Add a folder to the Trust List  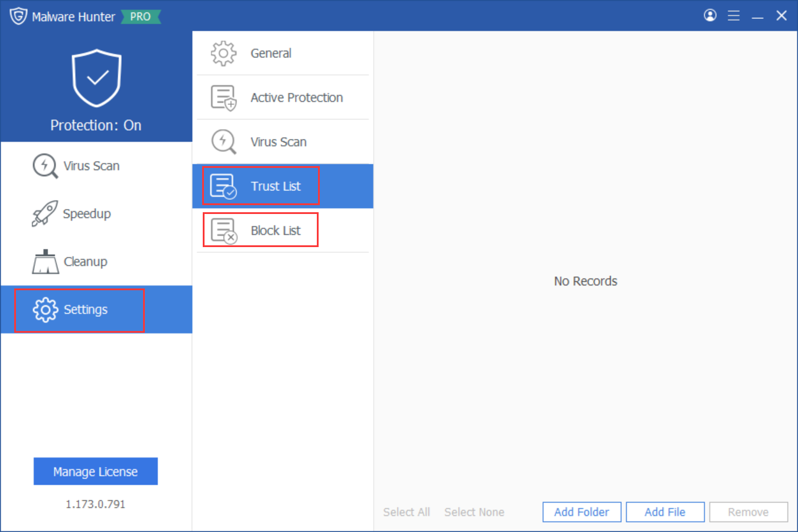coord(581,512)
